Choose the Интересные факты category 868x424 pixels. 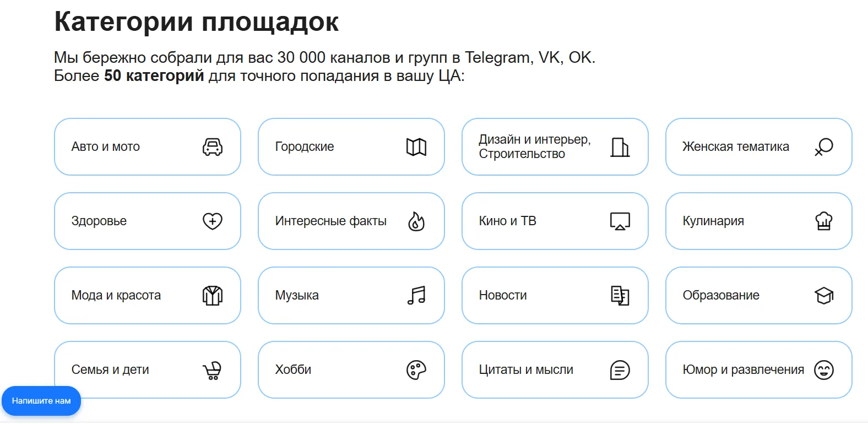pyautogui.click(x=351, y=221)
